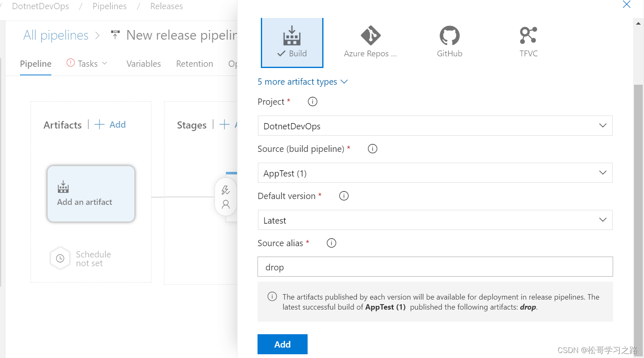
Task: Choose TFVC artifact source
Action: 528,42
